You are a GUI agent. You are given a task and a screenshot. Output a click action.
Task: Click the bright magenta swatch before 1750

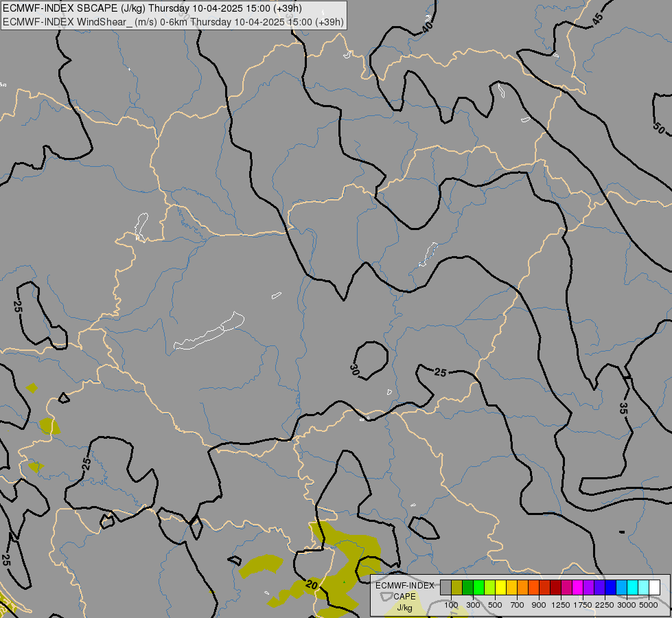tap(578, 588)
